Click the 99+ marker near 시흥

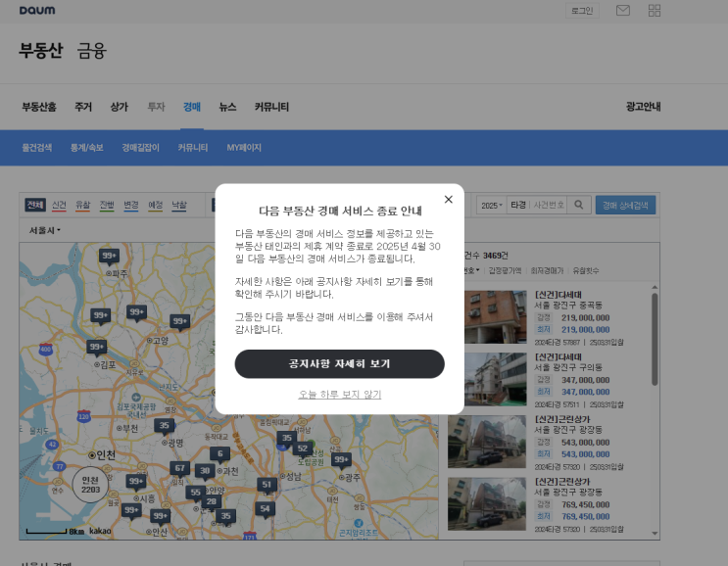(135, 482)
